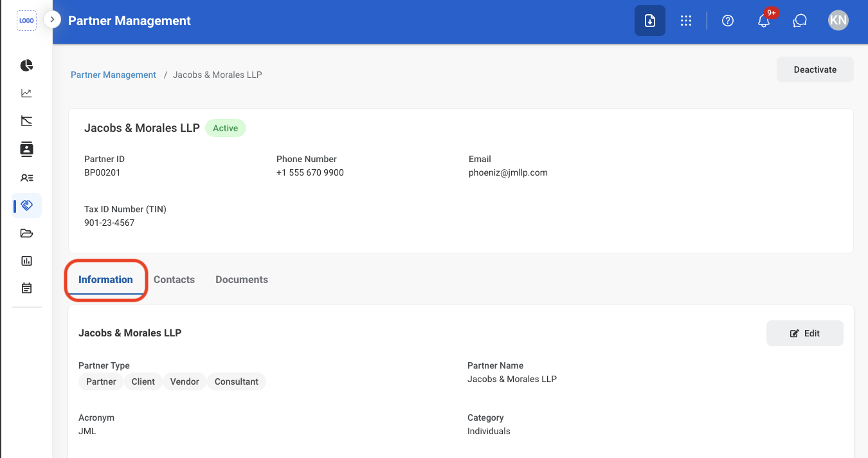This screenshot has width=868, height=458.
Task: Click the download document icon in header
Action: click(650, 21)
